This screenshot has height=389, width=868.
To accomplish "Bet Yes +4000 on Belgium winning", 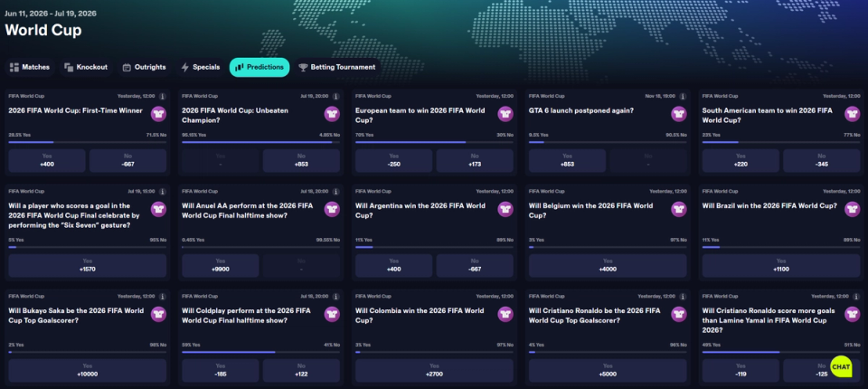I will [608, 265].
